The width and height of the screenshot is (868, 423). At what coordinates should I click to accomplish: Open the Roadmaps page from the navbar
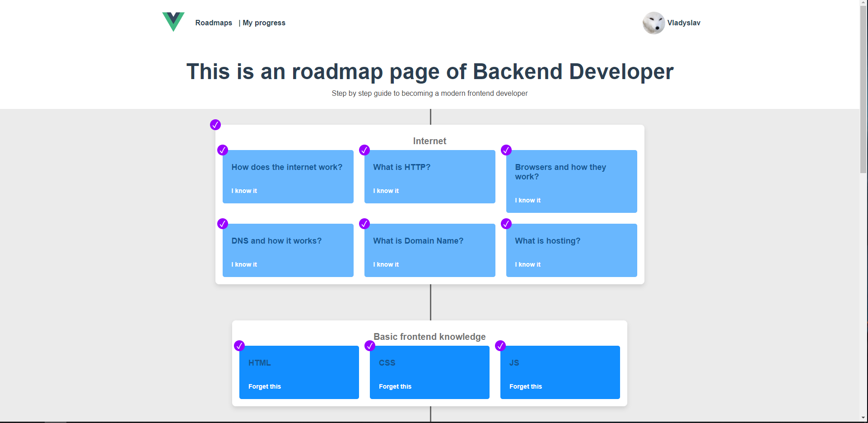214,23
